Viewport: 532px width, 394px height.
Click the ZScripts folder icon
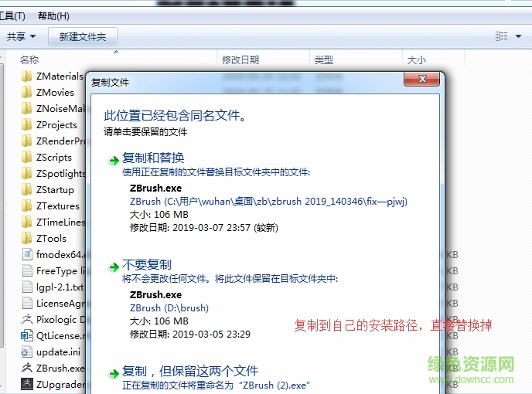[x=26, y=158]
